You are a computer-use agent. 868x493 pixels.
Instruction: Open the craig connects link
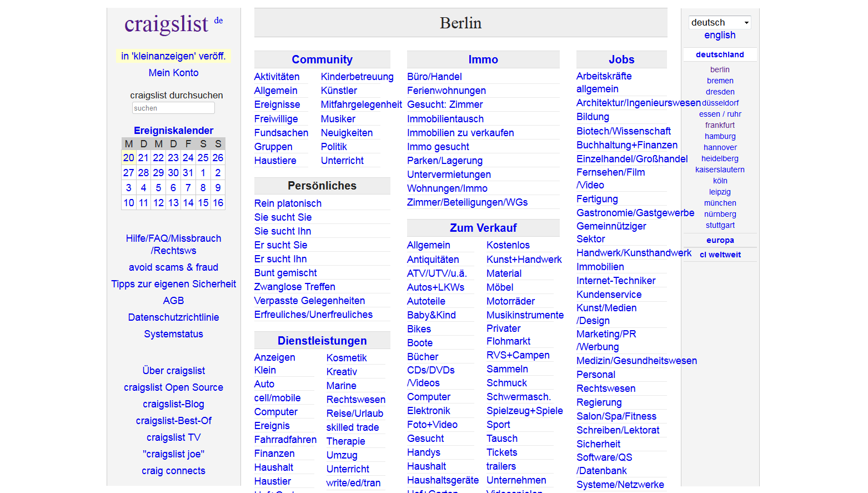tap(173, 471)
